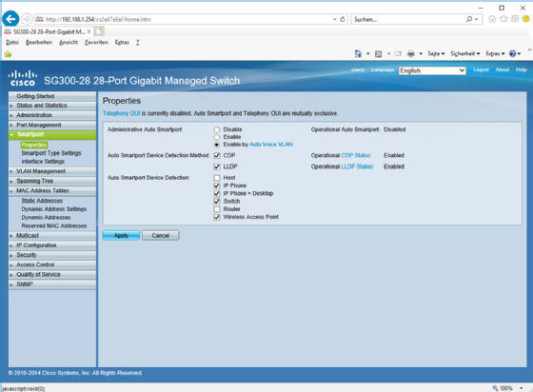The width and height of the screenshot is (533, 392).
Task: Open the CDP Status link
Action: [x=356, y=156]
